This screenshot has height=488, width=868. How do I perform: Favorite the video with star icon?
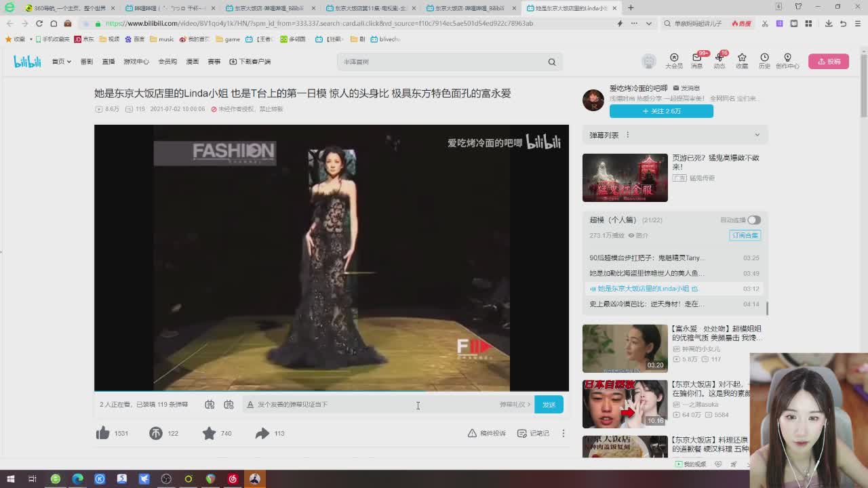coord(209,433)
